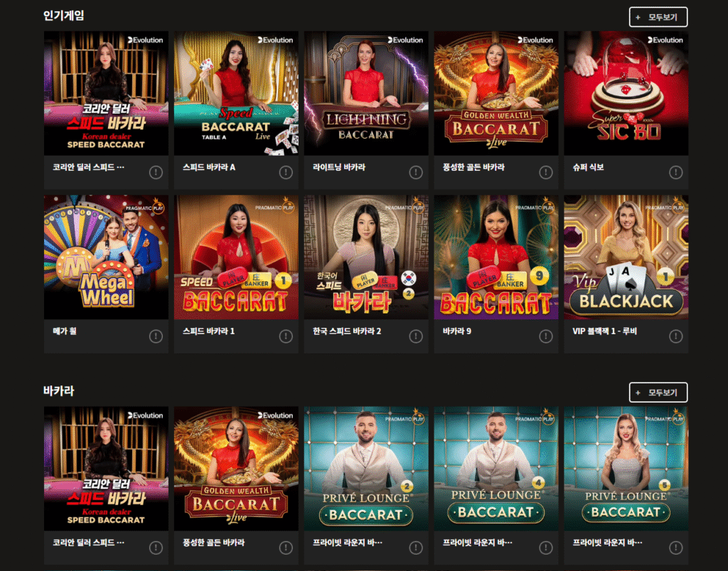Image resolution: width=728 pixels, height=571 pixels.
Task: Expand 바카라 section with 모두보기 button
Action: point(658,393)
